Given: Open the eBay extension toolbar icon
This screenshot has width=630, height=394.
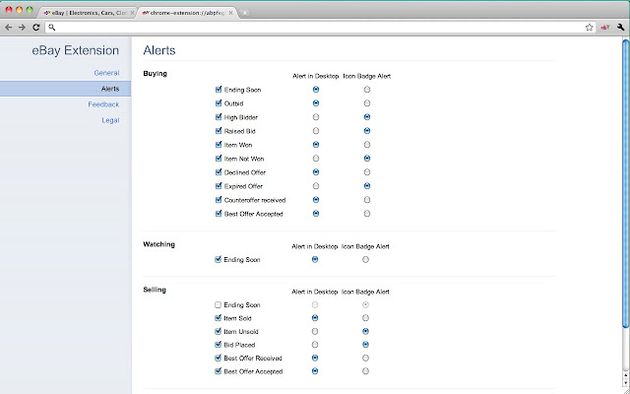Looking at the screenshot, I should 605,27.
